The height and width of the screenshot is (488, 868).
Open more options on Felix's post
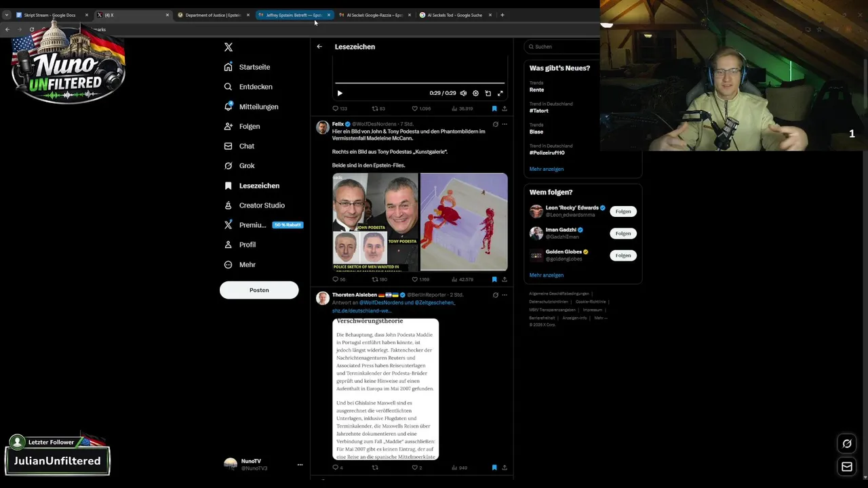click(x=505, y=124)
